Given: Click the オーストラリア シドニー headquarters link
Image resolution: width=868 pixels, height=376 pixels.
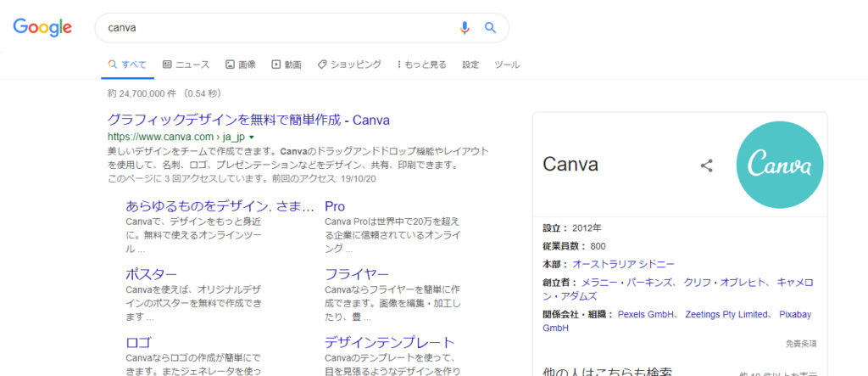Looking at the screenshot, I should [624, 264].
